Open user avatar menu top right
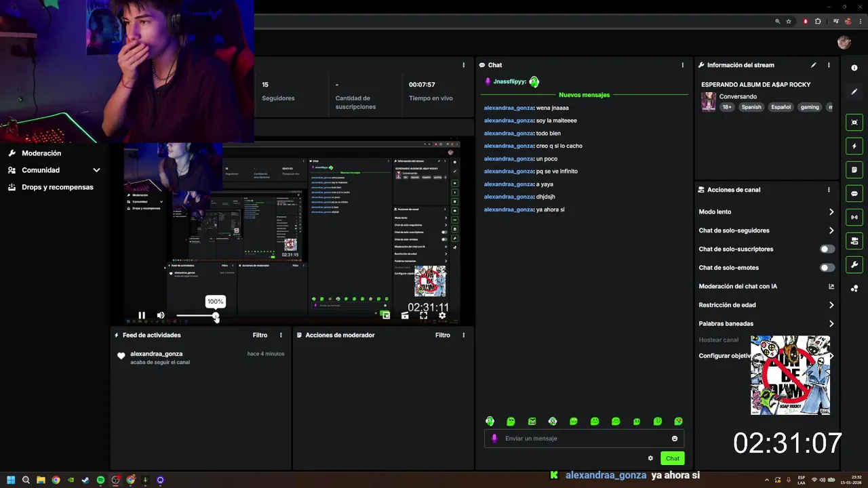This screenshot has height=488, width=868. coord(844,43)
